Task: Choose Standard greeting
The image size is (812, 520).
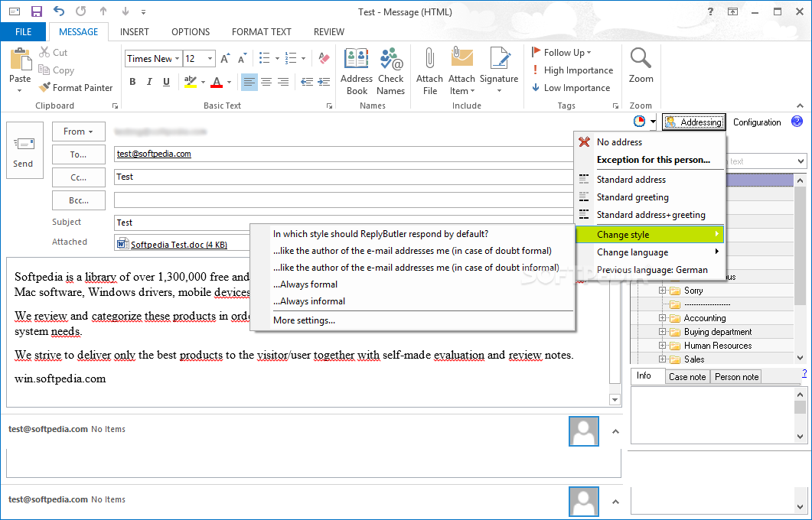Action: 650,197
